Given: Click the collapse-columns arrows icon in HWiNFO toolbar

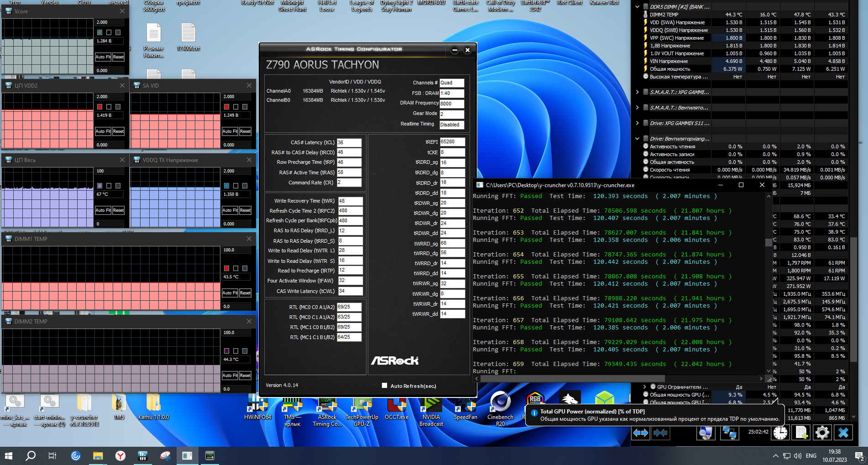Looking at the screenshot, I should coord(660,433).
